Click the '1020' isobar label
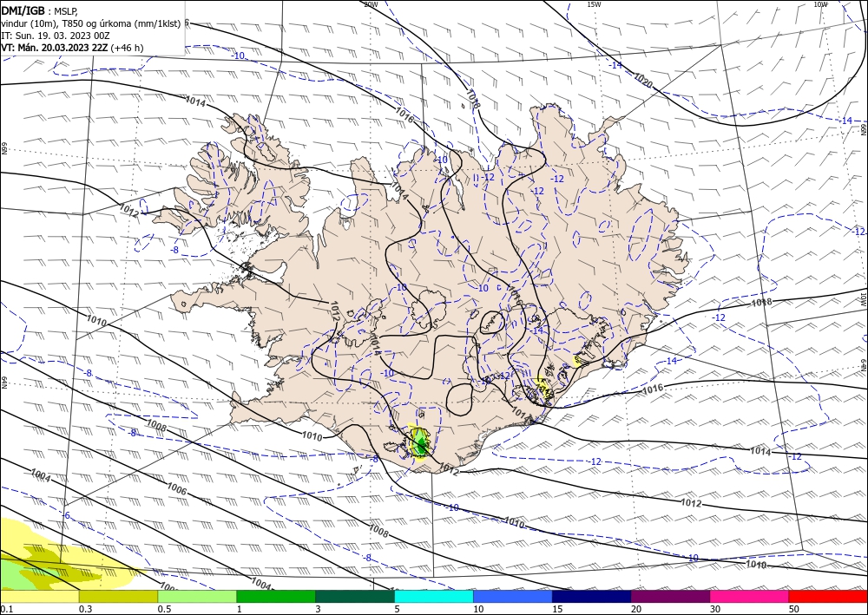The image size is (868, 615). [x=643, y=82]
